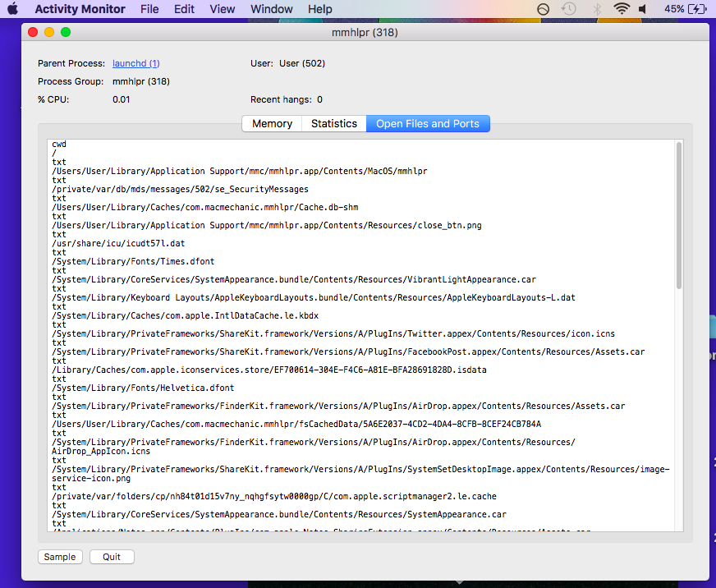Click the iconservices.store isdata path line
The width and height of the screenshot is (716, 588).
click(269, 370)
